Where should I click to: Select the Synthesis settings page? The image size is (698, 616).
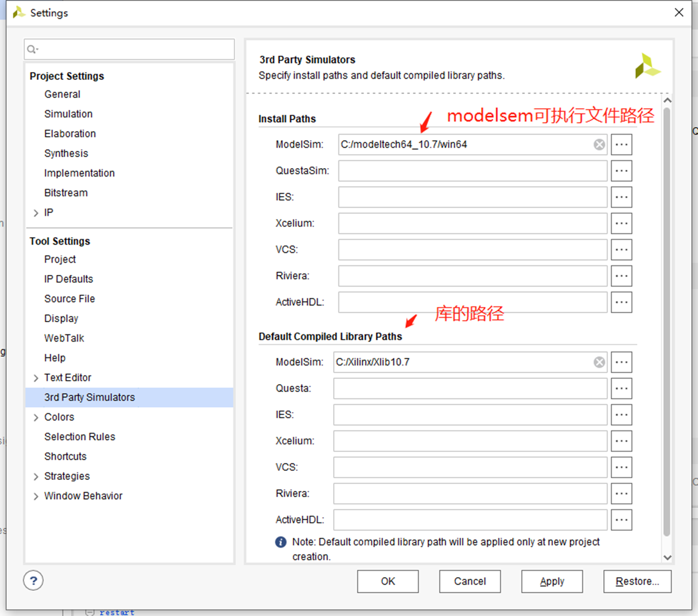pyautogui.click(x=66, y=153)
